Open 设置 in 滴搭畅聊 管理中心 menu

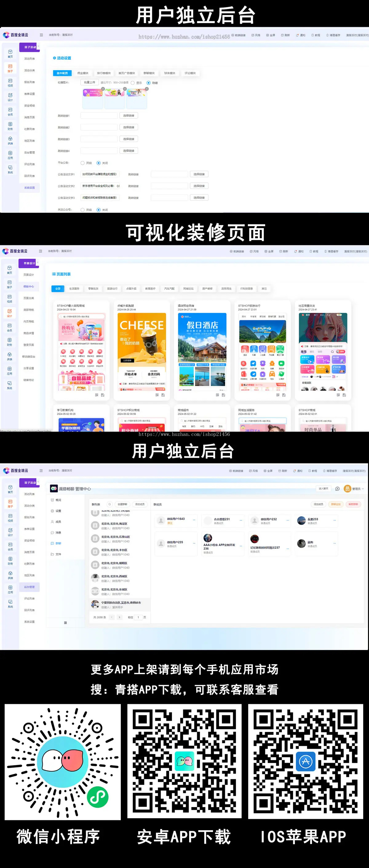coord(56,511)
